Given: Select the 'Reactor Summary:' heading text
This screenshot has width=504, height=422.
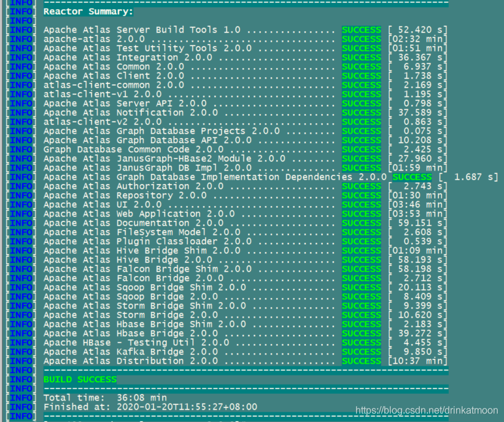Looking at the screenshot, I should click(x=88, y=12).
